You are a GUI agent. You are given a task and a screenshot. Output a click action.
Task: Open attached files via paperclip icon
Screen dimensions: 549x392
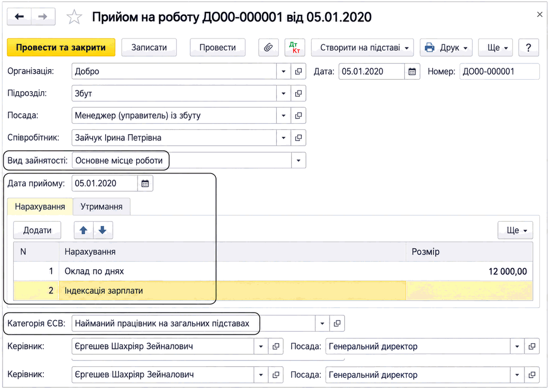tap(269, 47)
